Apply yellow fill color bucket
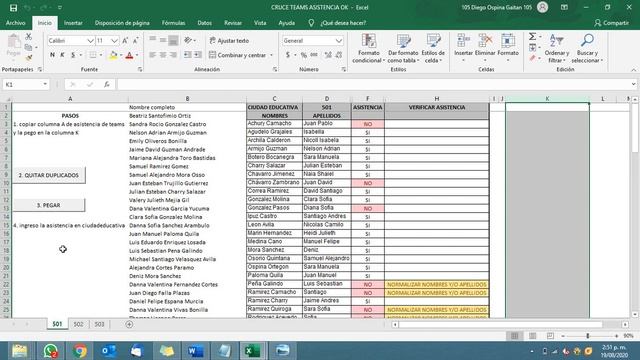 point(113,55)
